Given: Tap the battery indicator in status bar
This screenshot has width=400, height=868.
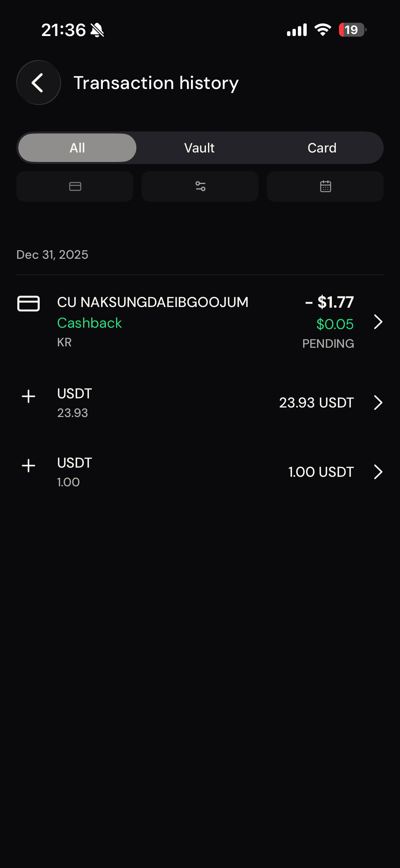Looking at the screenshot, I should 352,30.
